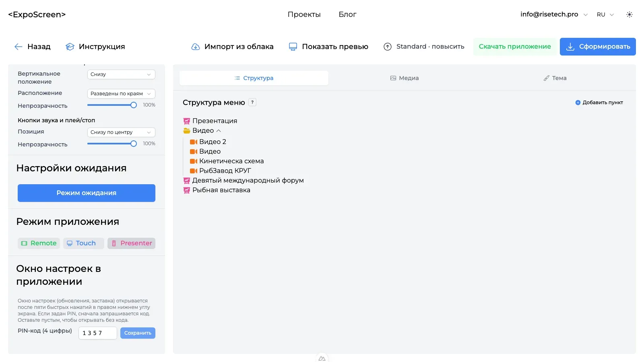Select the Remote application mode

coord(39,243)
